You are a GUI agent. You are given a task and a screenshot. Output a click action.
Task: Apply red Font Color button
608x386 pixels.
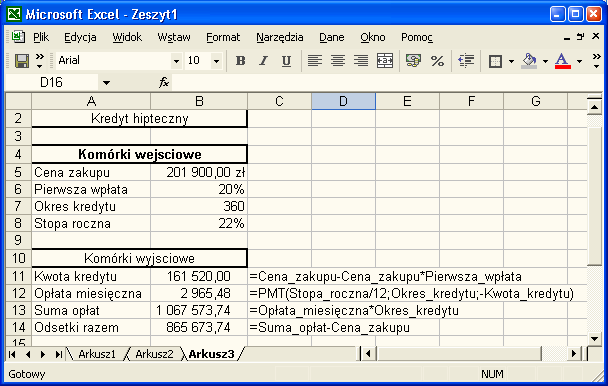[x=563, y=61]
